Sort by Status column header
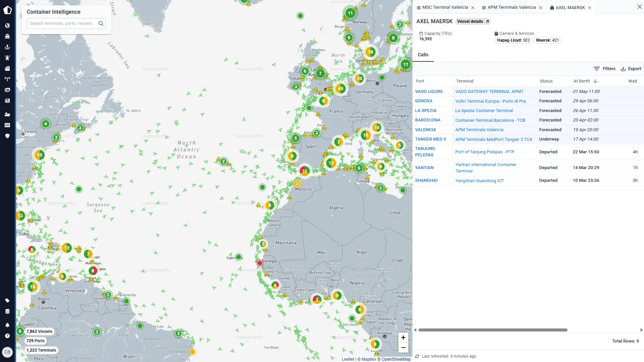Screen dimensions: 644x362 coord(546,81)
